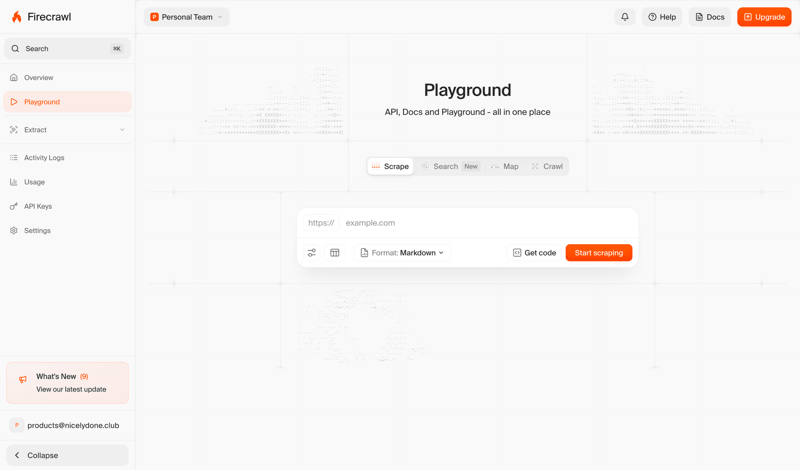Viewport: 800px width, 470px height.
Task: Click the Upgrade button
Action: coord(764,17)
